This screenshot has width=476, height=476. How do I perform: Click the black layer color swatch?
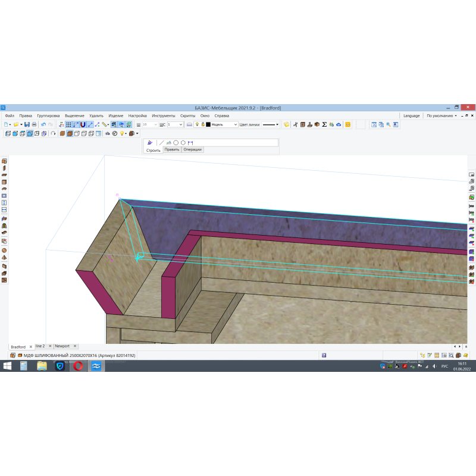click(208, 124)
